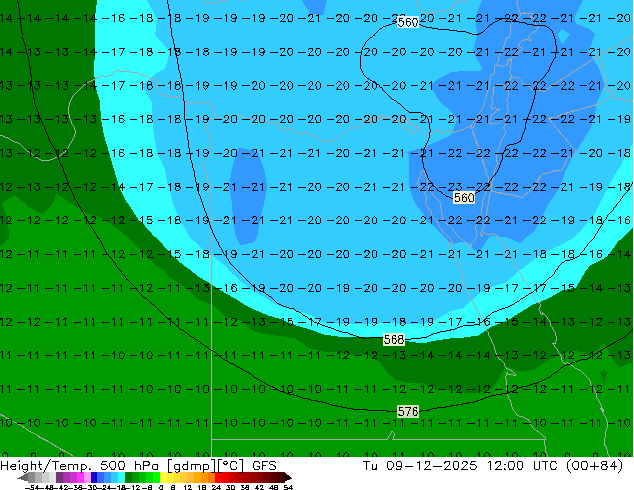
Task: Click the upper 560 contour label near the top
Action: 408,22
